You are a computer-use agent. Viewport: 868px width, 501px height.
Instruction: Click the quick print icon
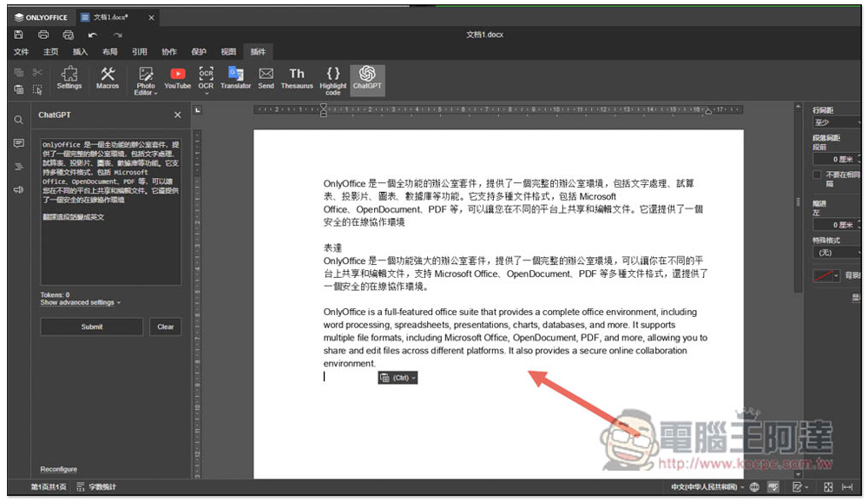point(68,35)
